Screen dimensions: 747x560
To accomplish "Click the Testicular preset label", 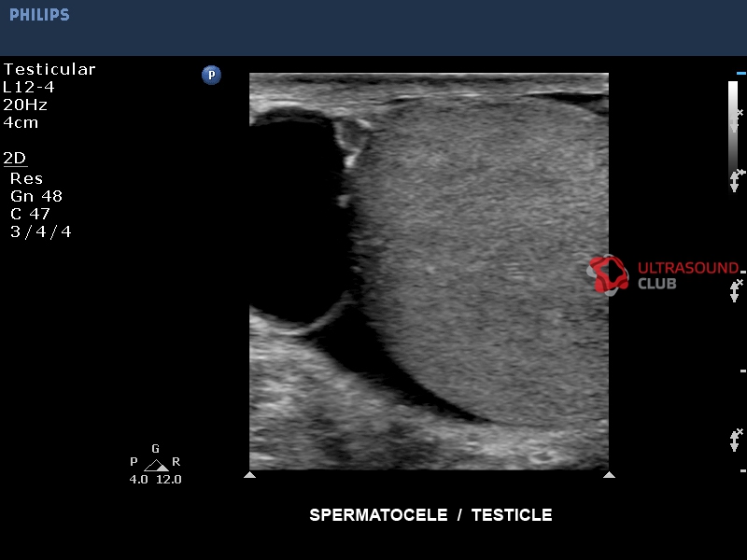I will click(x=49, y=69).
